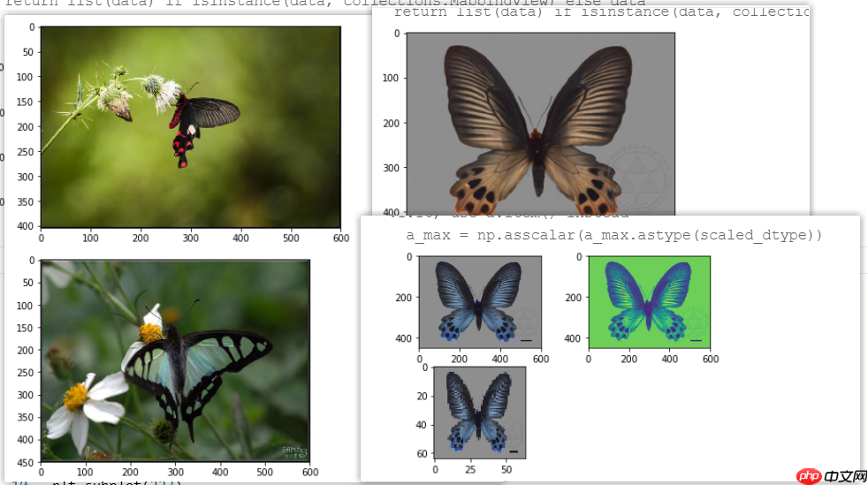The height and width of the screenshot is (485, 868).
Task: Click the 'return list(data) if isinstance' text above the brown butterfly
Action: (x=601, y=12)
